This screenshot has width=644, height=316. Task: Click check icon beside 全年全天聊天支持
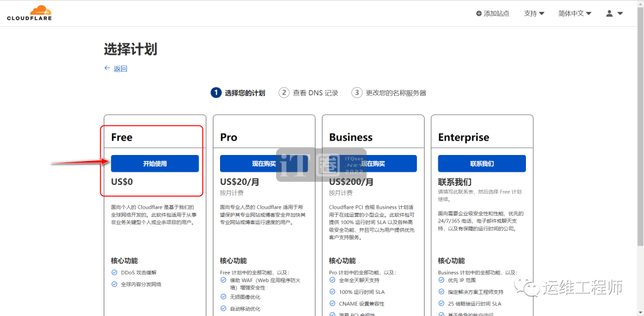[332, 280]
